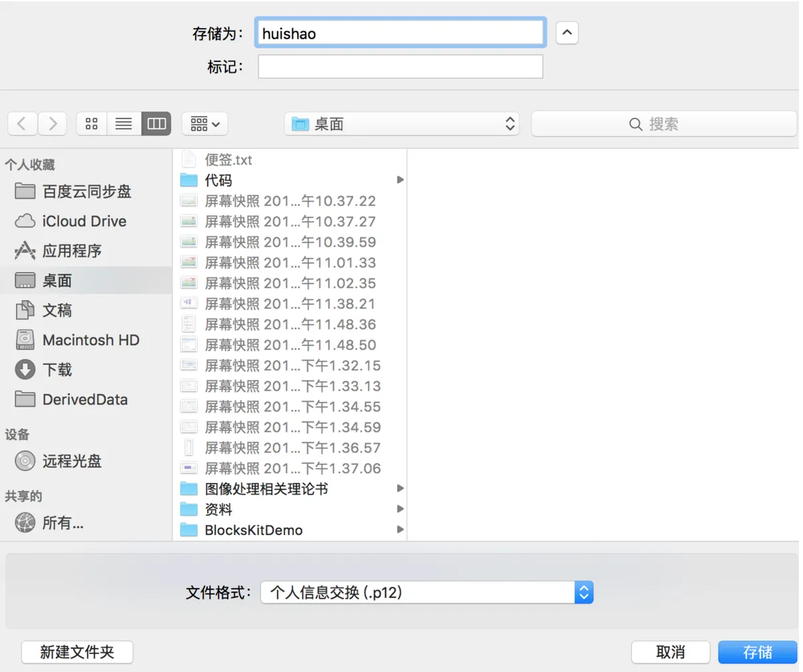The image size is (803, 672).
Task: Select Macintosh HD in the sidebar
Action: (86, 340)
